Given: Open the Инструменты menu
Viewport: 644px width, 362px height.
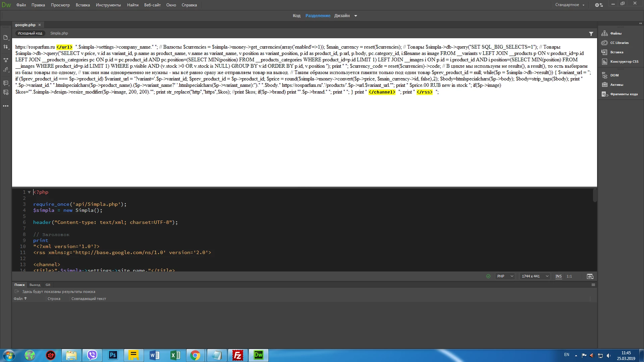Looking at the screenshot, I should point(108,5).
